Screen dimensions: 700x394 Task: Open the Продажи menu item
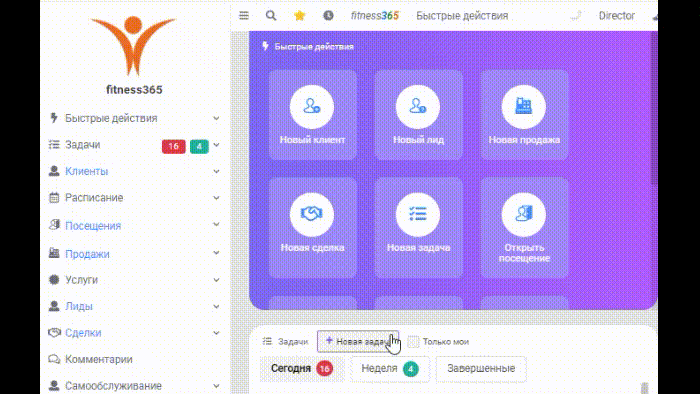point(87,254)
